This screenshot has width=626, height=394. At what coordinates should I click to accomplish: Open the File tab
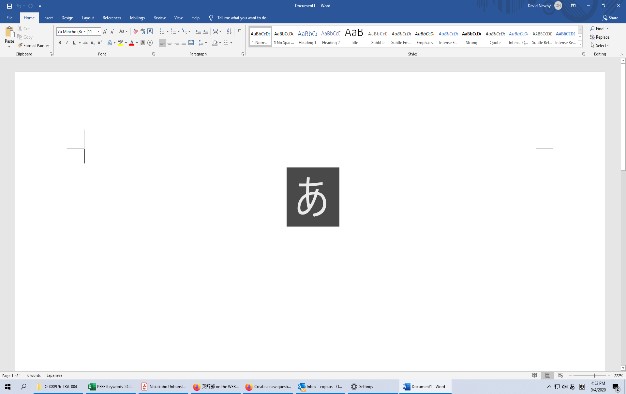pos(9,18)
